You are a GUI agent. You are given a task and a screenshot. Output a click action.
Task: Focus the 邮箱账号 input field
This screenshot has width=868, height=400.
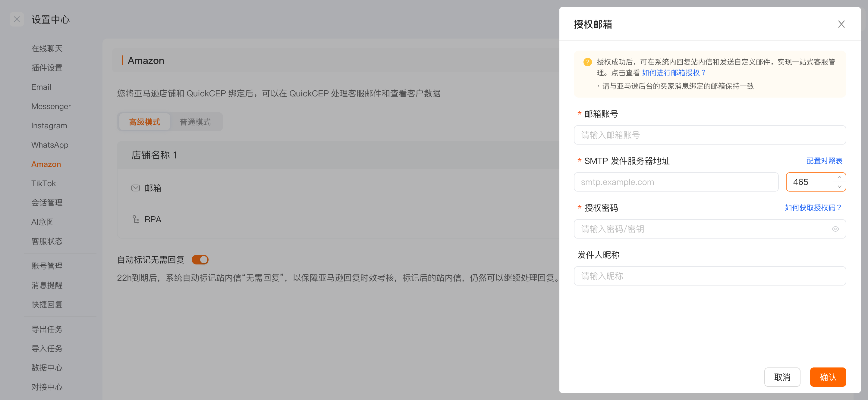[710, 135]
